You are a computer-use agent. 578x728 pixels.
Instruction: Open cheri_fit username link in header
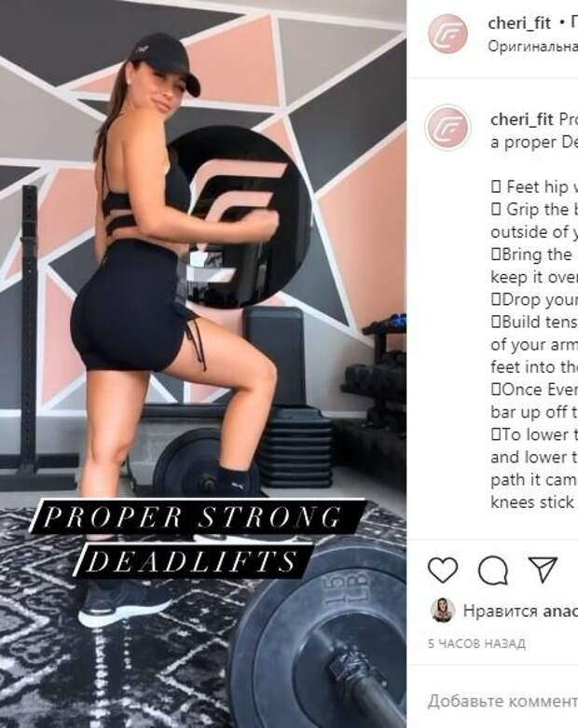pyautogui.click(x=519, y=22)
